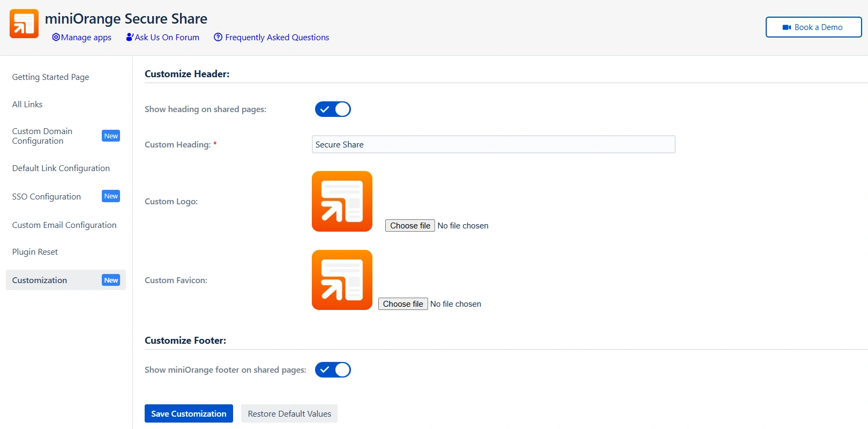Click Show heading on shared pages label
Screen dimensions: 868x429
205,109
